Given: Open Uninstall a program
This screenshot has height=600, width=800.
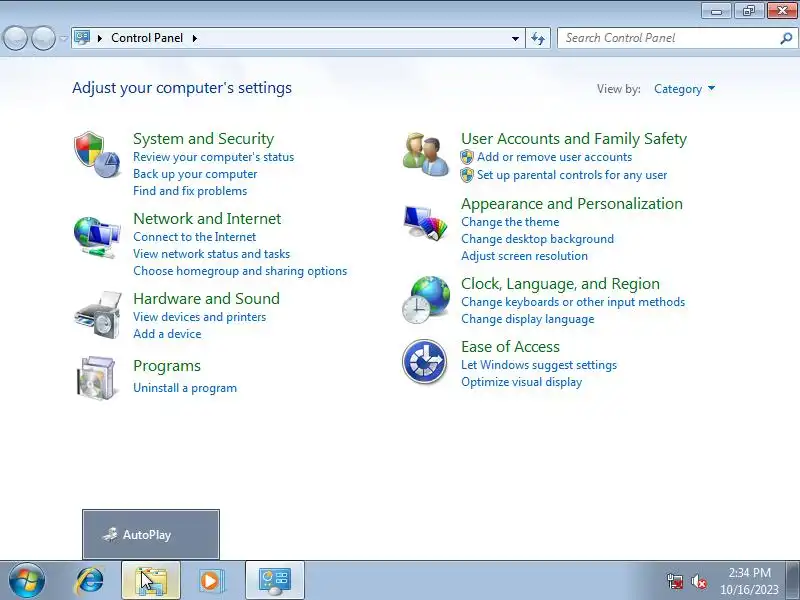Looking at the screenshot, I should coord(185,388).
